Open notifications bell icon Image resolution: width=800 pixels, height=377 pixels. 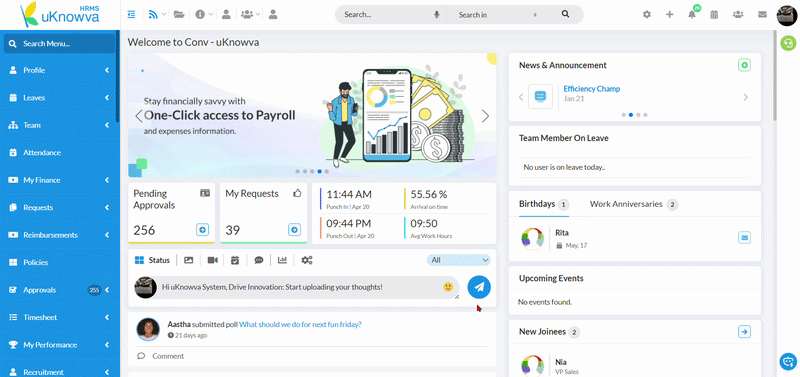(x=692, y=14)
